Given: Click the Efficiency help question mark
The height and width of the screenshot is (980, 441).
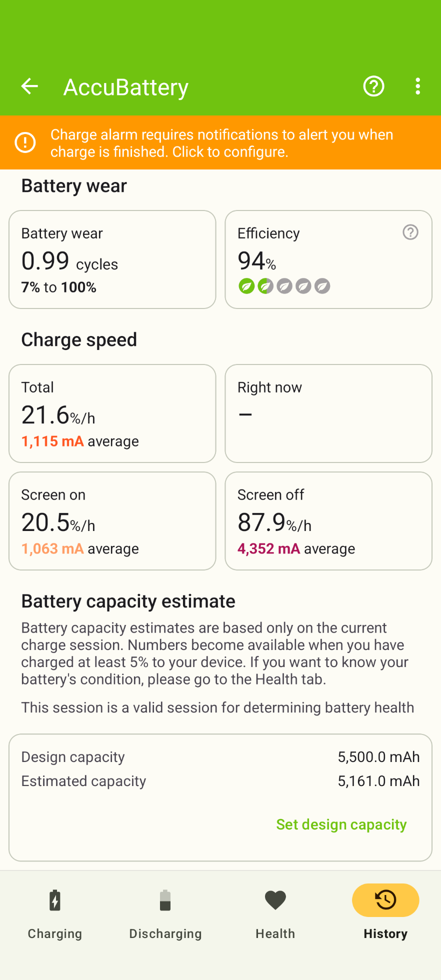Looking at the screenshot, I should [x=410, y=232].
